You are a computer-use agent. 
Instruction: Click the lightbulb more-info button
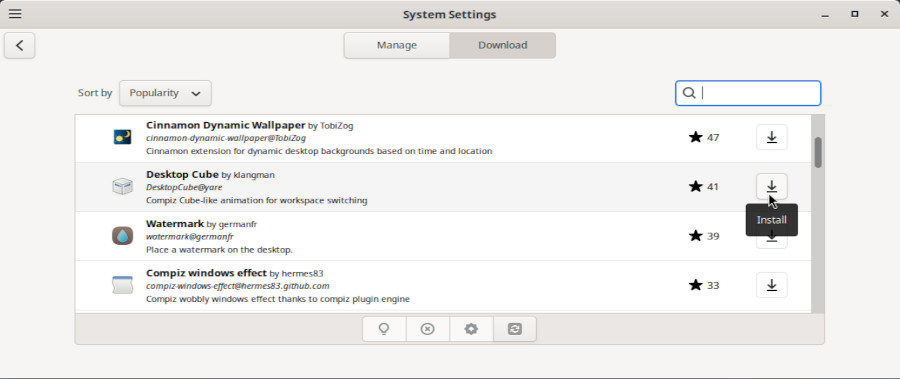tap(384, 329)
